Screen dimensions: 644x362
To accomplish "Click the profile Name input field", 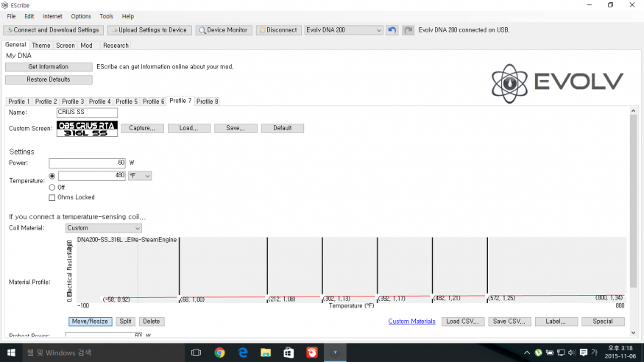I will 87,113.
